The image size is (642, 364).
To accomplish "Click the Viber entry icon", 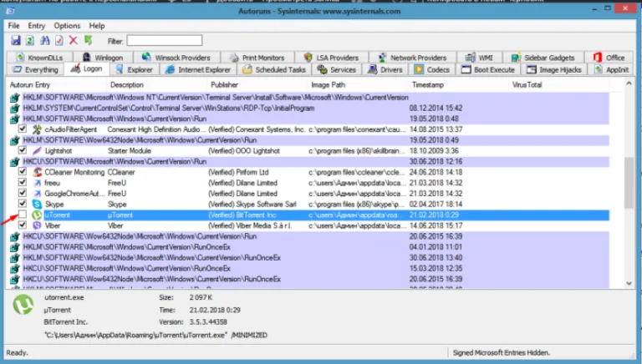I will coord(38,225).
